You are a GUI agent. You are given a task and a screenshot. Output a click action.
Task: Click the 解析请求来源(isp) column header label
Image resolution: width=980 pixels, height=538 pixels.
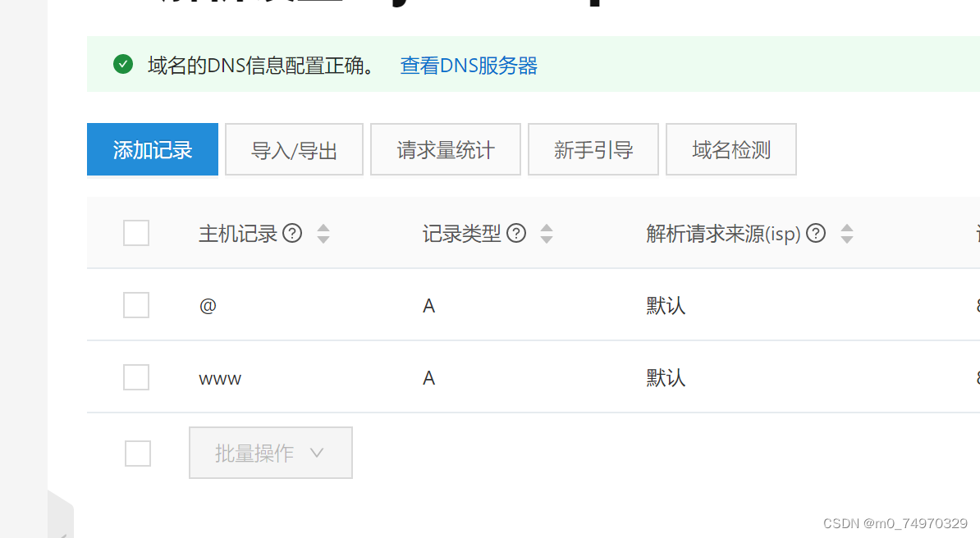[x=723, y=234]
